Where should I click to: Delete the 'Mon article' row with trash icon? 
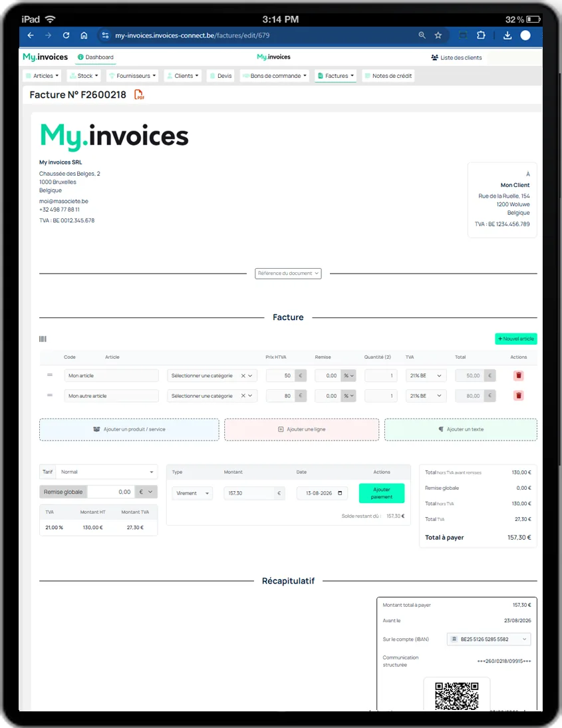[519, 375]
